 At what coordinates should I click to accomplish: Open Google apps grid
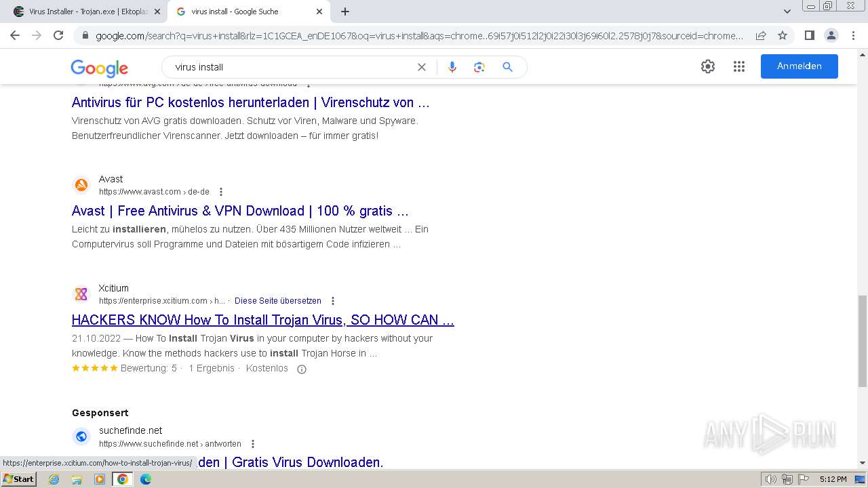pos(739,66)
